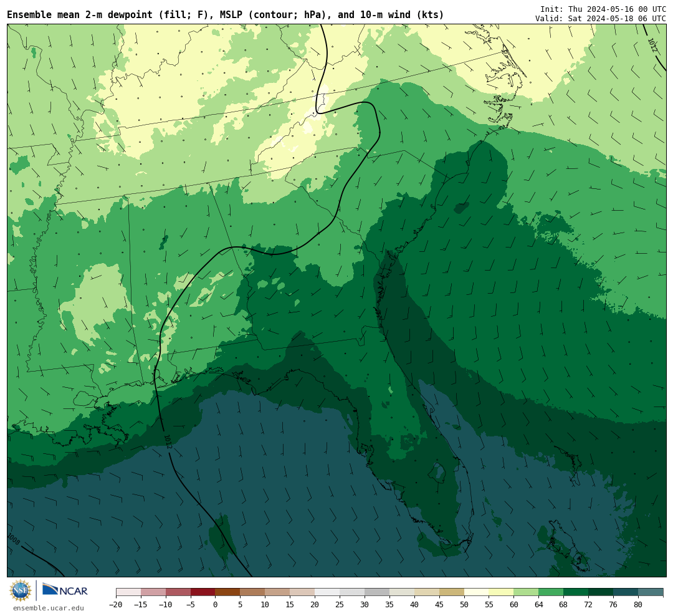This screenshot has width=673, height=616.
Task: Pick the colorbar swatch between 5 and 10
Action: click(253, 592)
